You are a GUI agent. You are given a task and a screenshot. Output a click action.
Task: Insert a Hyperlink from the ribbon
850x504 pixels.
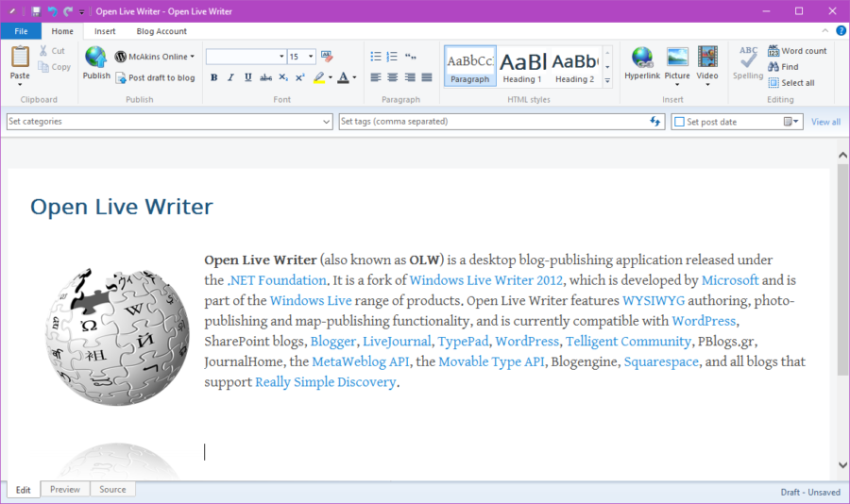coord(642,59)
